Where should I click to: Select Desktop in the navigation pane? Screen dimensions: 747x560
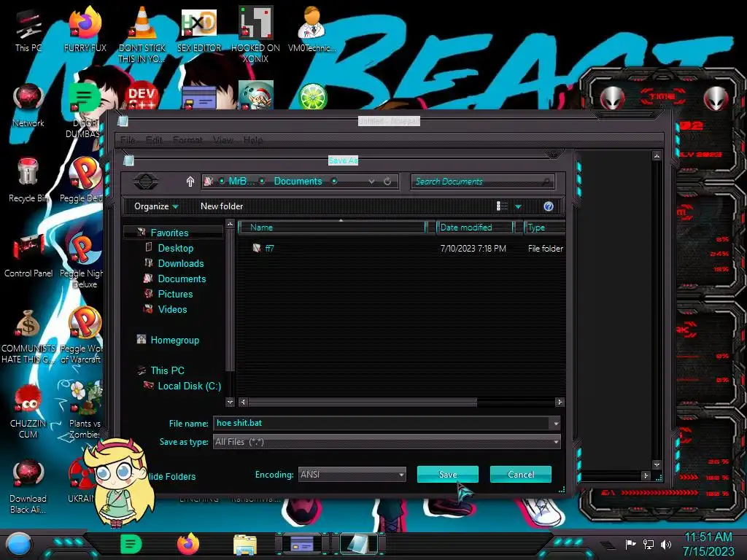pyautogui.click(x=175, y=248)
